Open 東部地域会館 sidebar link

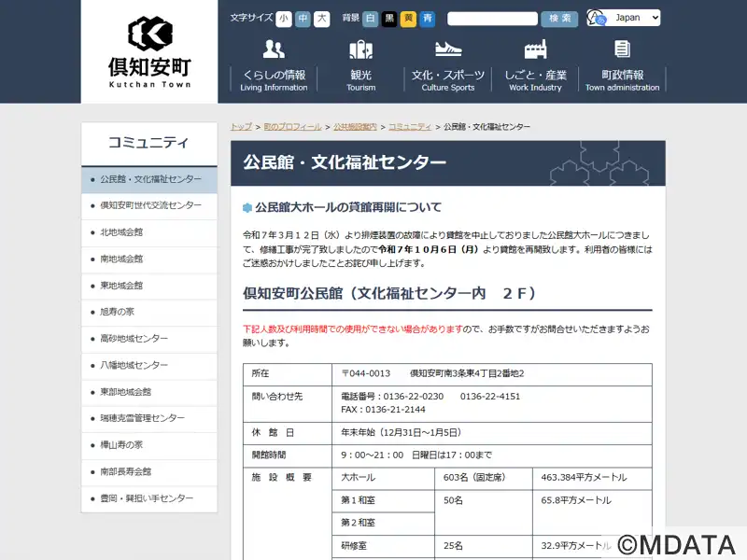[x=149, y=392]
